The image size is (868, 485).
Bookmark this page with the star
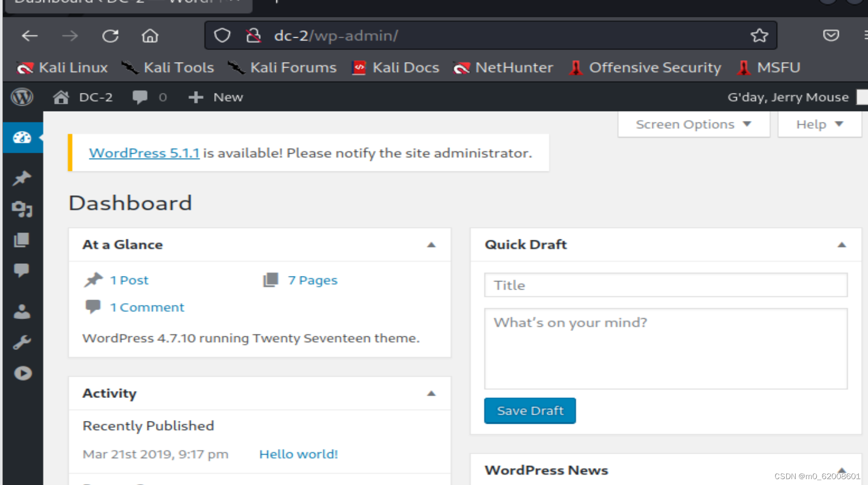click(759, 35)
